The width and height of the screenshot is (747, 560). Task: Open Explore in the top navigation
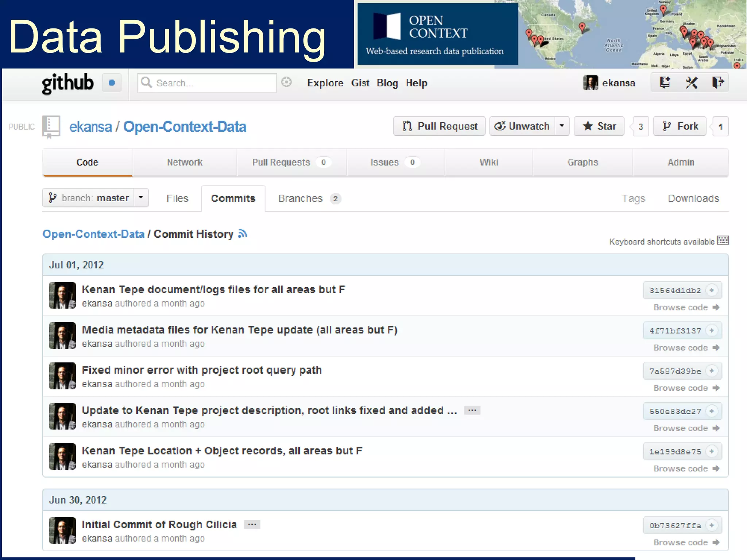click(x=325, y=83)
